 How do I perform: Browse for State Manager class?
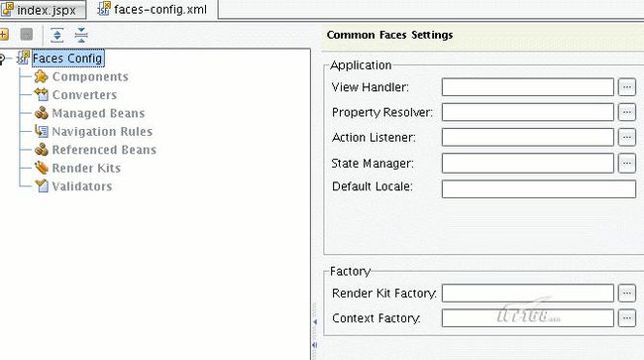pyautogui.click(x=627, y=164)
